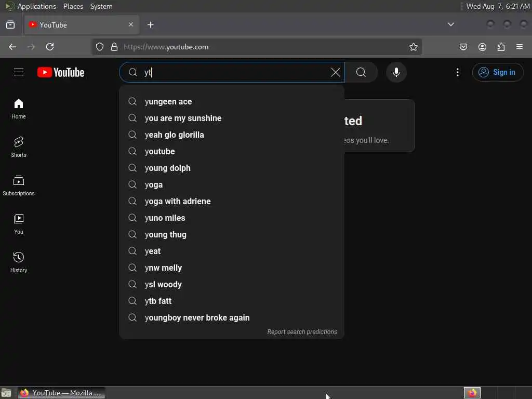Select the 'yuno miles' suggestion

point(232,218)
